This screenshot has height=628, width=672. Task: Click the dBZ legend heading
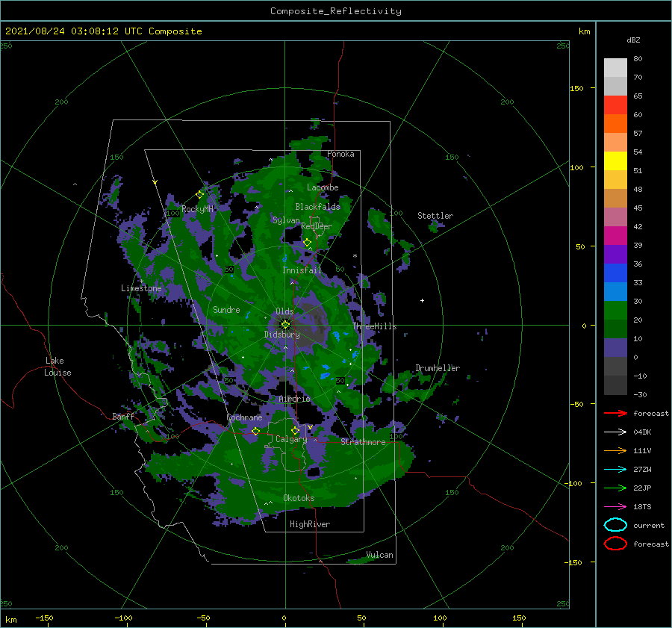[633, 40]
